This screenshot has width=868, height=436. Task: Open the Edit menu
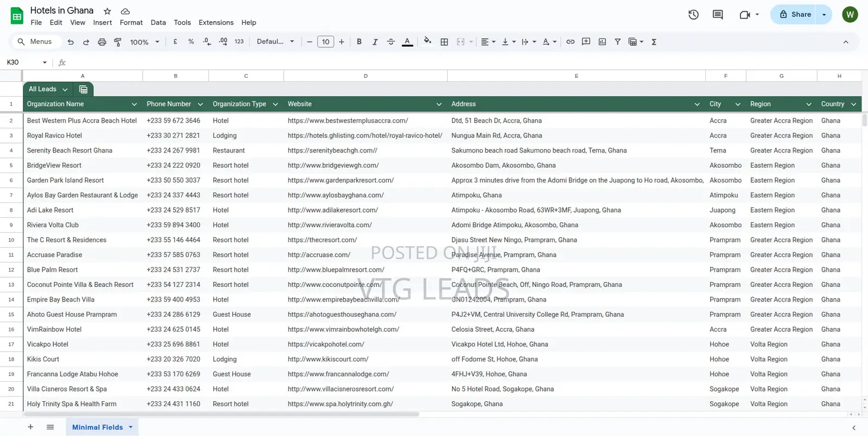click(x=56, y=23)
